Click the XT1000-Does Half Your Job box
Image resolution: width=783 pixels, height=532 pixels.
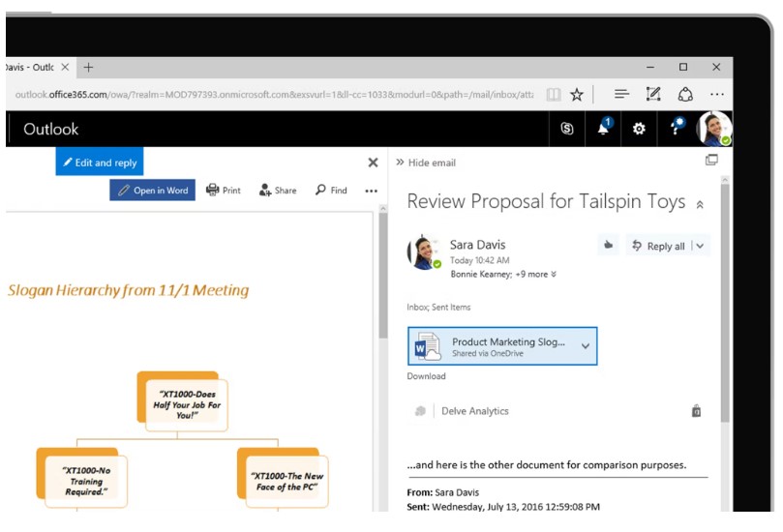183,401
